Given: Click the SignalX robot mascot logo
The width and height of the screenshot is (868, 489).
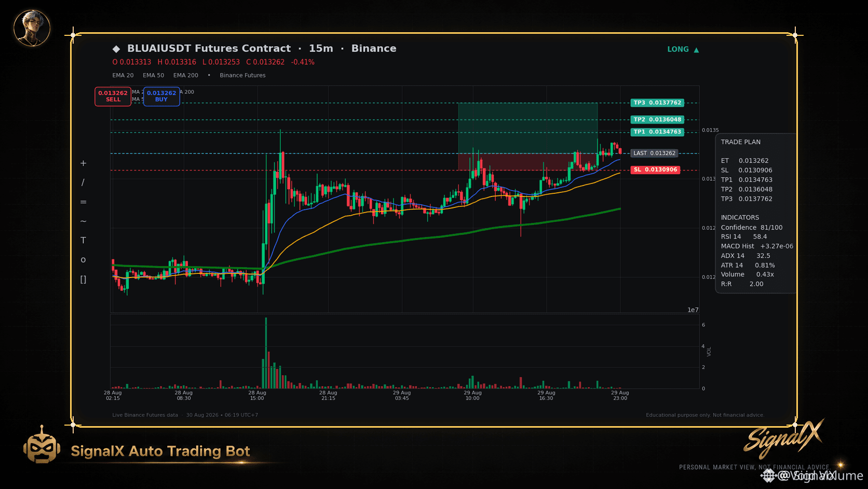Looking at the screenshot, I should (x=42, y=444).
